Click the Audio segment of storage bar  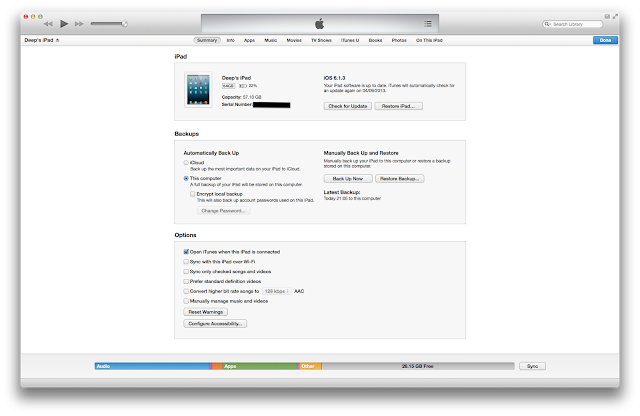click(x=152, y=366)
